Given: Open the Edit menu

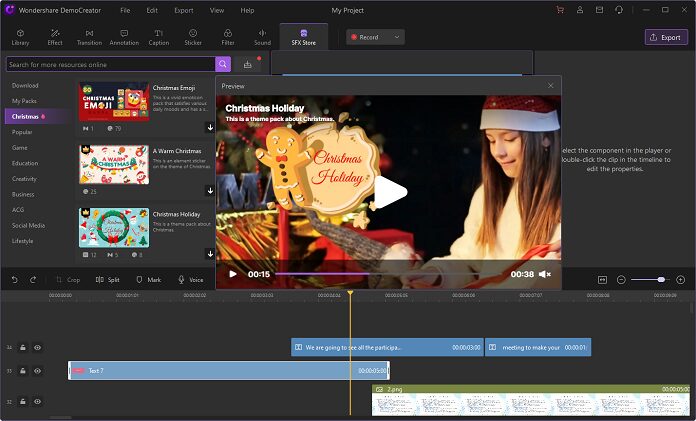Looking at the screenshot, I should click(x=152, y=10).
